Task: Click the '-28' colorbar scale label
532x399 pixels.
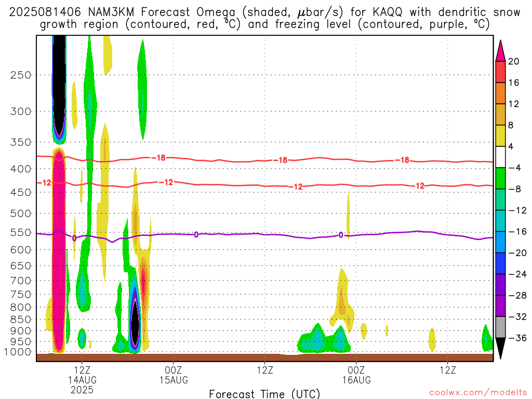Action: pos(517,296)
